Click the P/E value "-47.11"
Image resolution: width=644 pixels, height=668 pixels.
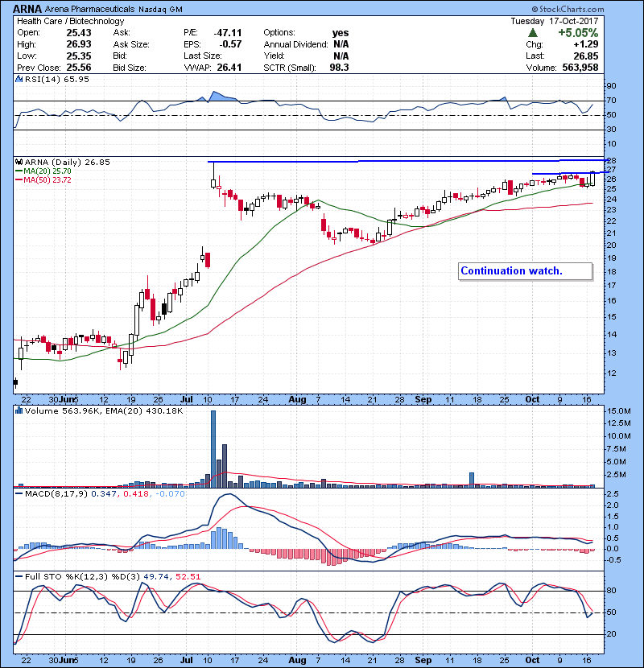228,33
